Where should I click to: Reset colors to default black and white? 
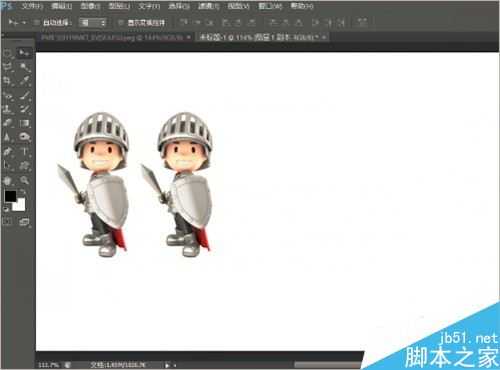click(x=6, y=209)
